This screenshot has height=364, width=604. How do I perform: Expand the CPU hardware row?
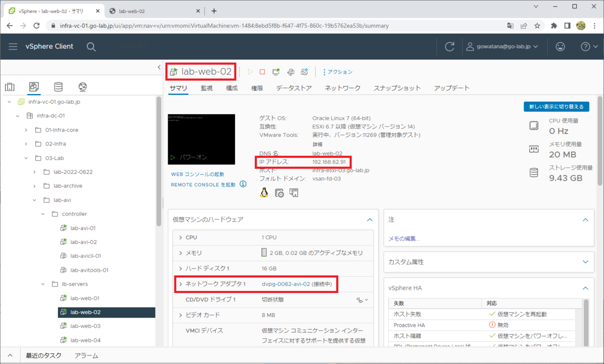pyautogui.click(x=181, y=238)
